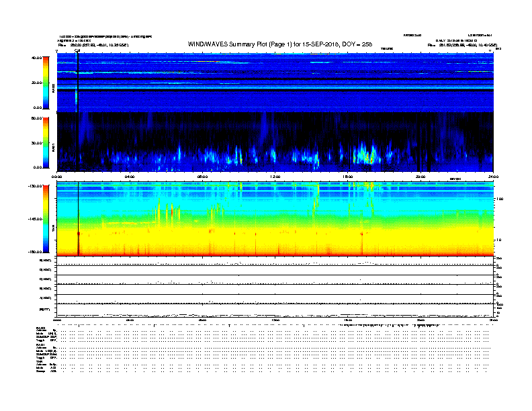Click the RAD2 intensity color bar
This screenshot has height=411, width=532.
point(46,83)
